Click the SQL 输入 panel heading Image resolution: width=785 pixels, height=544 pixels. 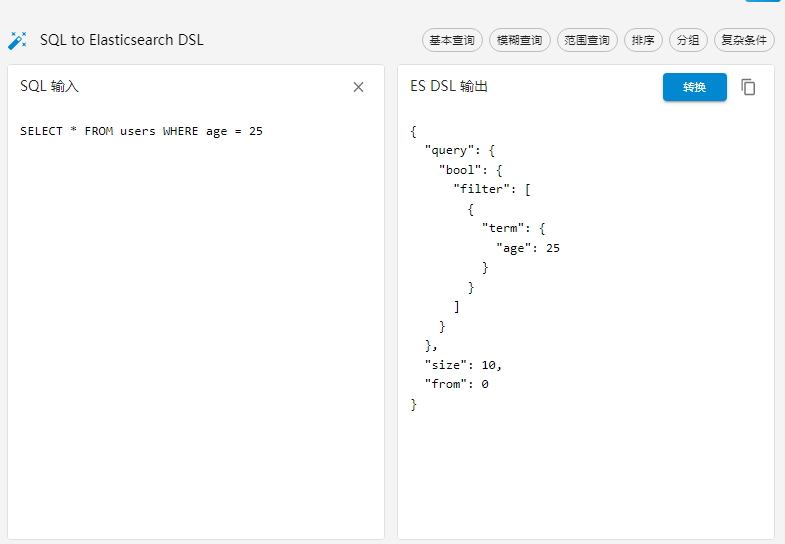[49, 87]
